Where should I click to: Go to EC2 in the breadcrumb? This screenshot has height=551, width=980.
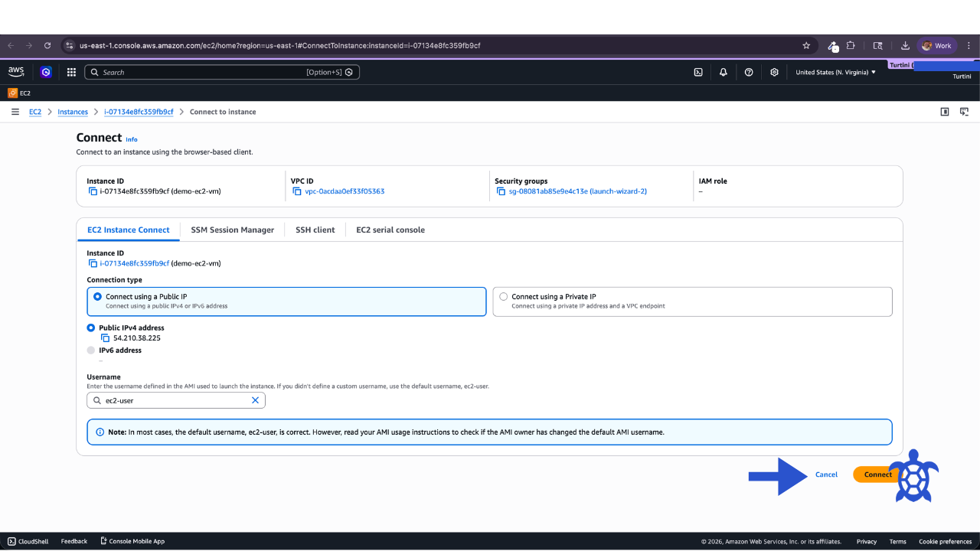[35, 112]
